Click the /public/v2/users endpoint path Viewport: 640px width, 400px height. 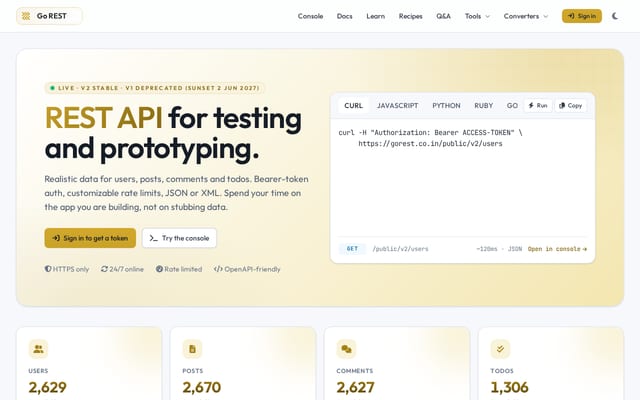[400, 249]
